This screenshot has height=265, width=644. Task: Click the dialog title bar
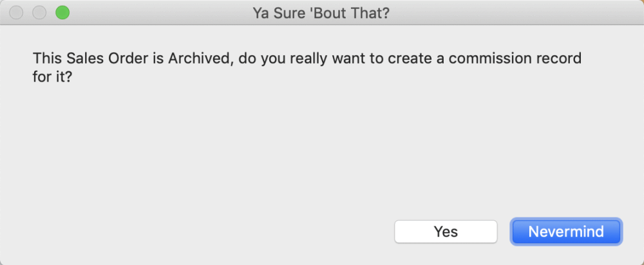(451, 12)
